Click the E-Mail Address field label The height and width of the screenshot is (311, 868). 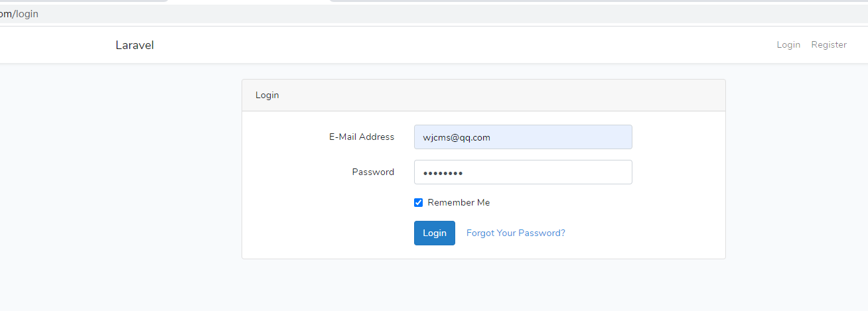point(362,137)
